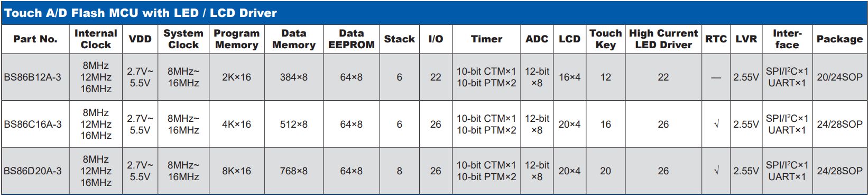Select the LVR column header
Screen dimensions: 868x195
tap(746, 39)
